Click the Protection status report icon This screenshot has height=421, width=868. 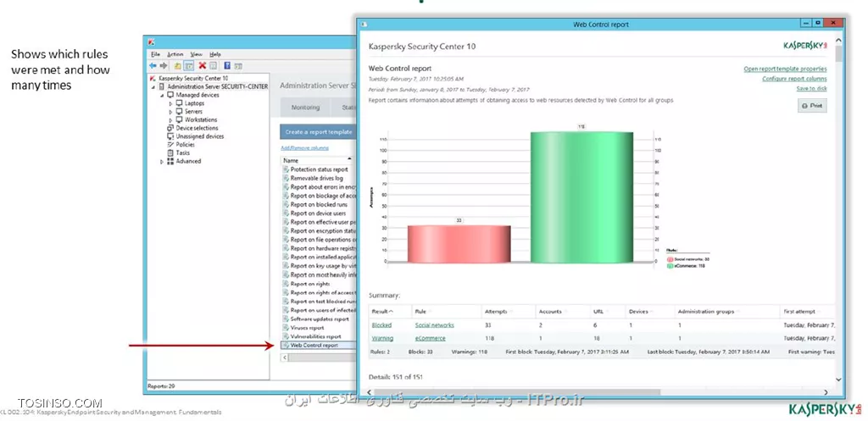pyautogui.click(x=287, y=169)
